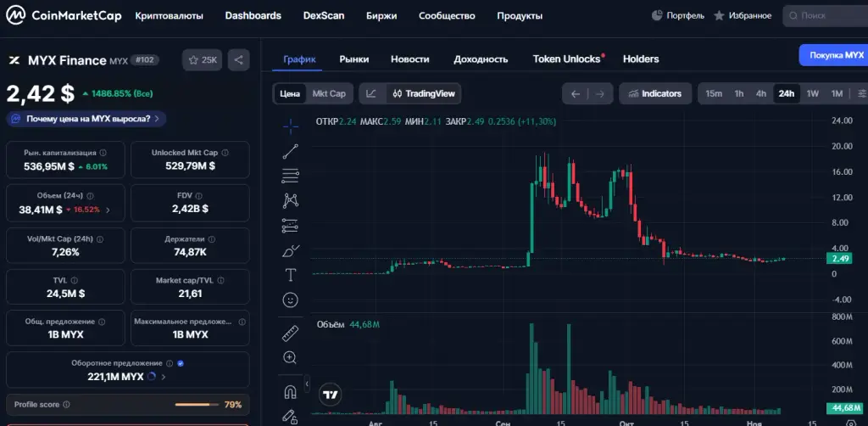Undo chart action left arrow
The image size is (868, 426).
pyautogui.click(x=576, y=93)
